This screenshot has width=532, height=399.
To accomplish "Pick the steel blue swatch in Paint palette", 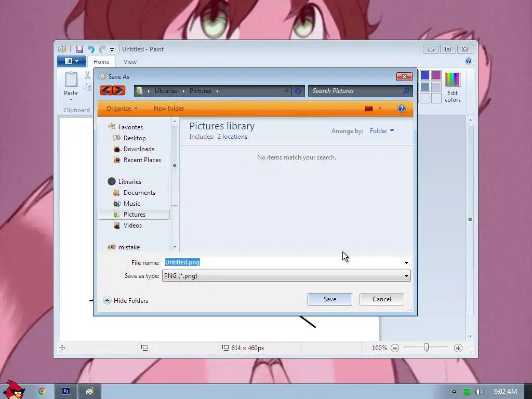I will (425, 87).
